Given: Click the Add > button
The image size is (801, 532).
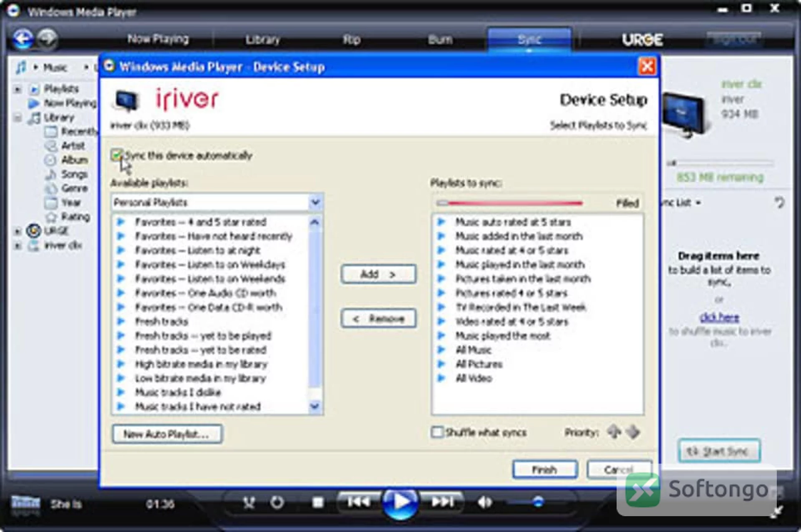Looking at the screenshot, I should 378,274.
